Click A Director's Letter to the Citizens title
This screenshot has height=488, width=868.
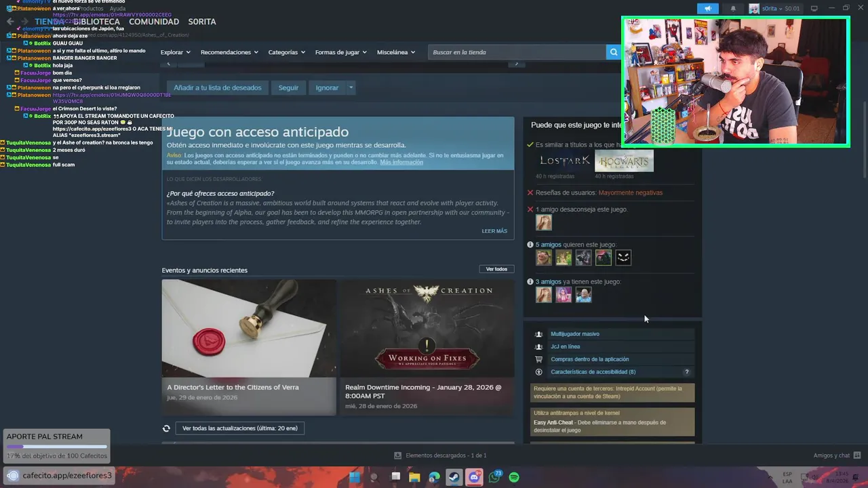pos(233,388)
